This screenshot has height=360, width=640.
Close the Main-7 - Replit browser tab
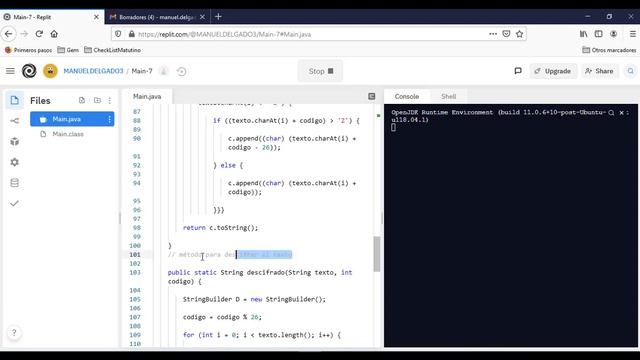click(x=96, y=17)
